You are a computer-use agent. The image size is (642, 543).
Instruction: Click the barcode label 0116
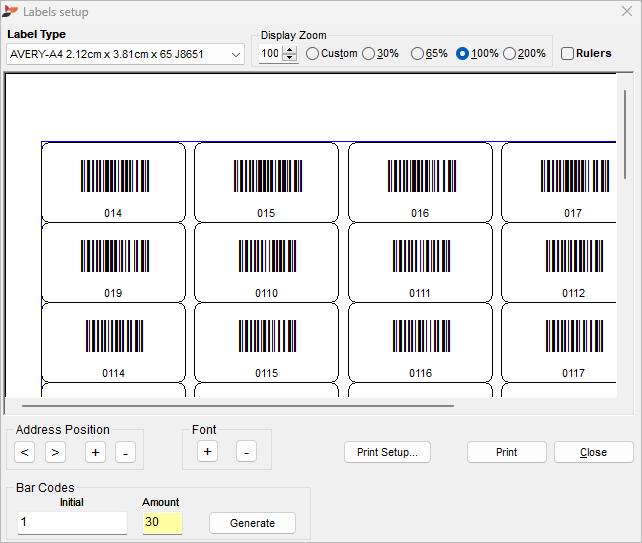click(420, 342)
